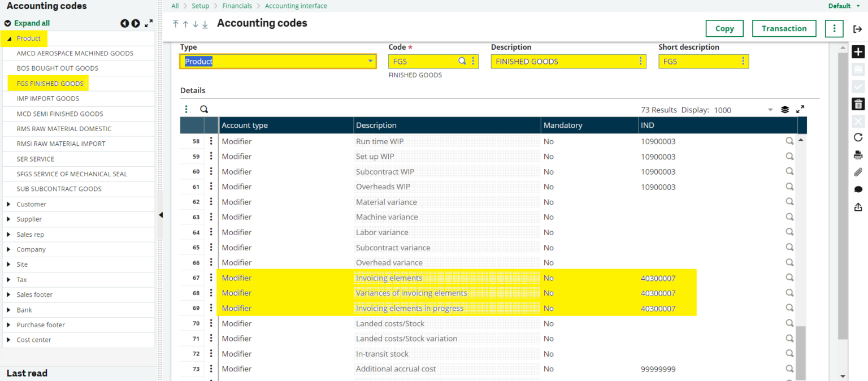The width and height of the screenshot is (868, 381).
Task: Click the delete trash icon in right sidebar
Action: (x=858, y=104)
